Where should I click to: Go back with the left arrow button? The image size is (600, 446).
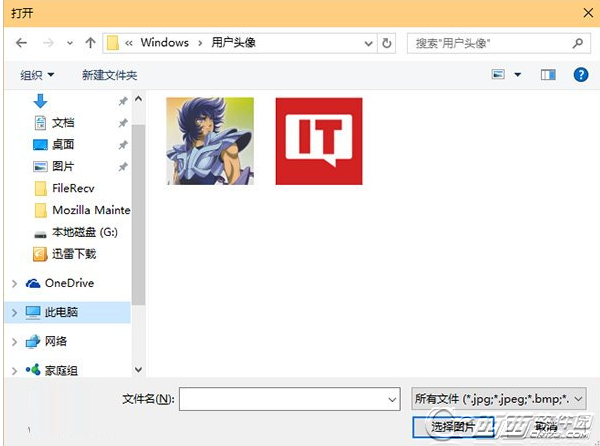pyautogui.click(x=21, y=43)
